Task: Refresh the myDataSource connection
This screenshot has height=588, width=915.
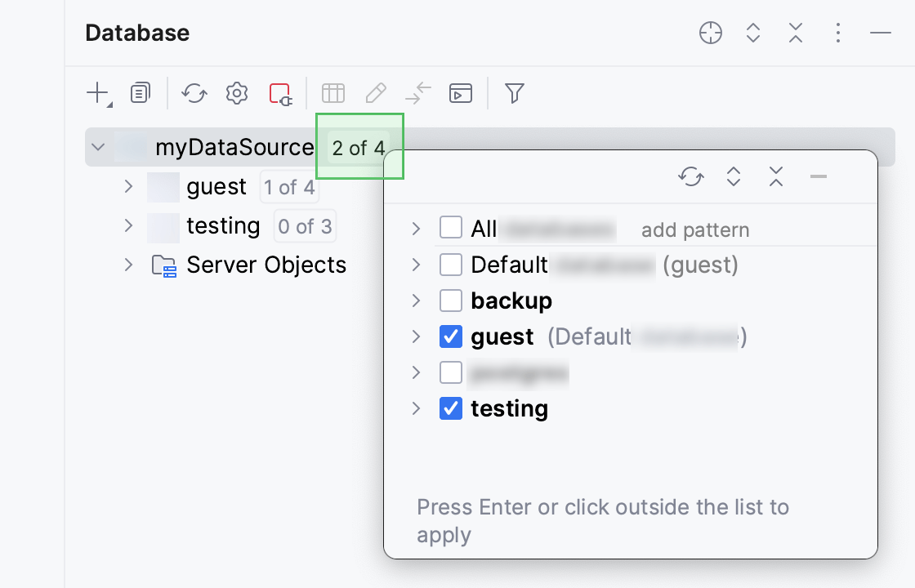Action: coord(194,93)
